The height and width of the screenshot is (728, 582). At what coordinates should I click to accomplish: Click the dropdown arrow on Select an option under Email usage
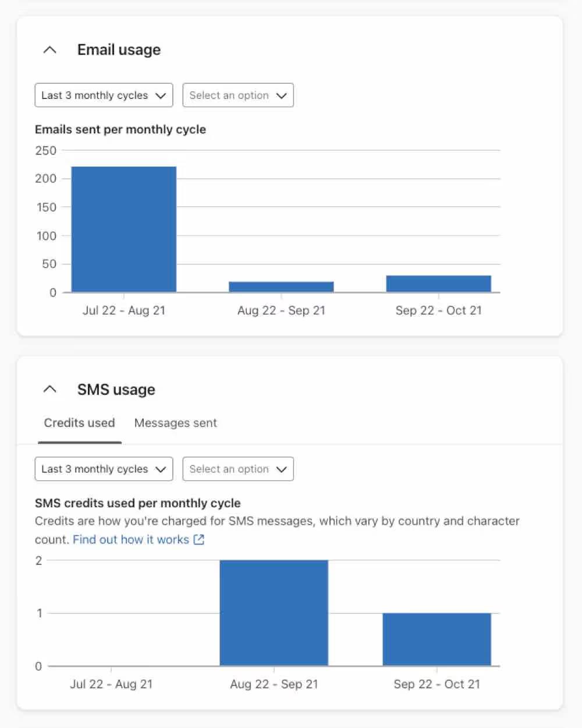pyautogui.click(x=281, y=95)
